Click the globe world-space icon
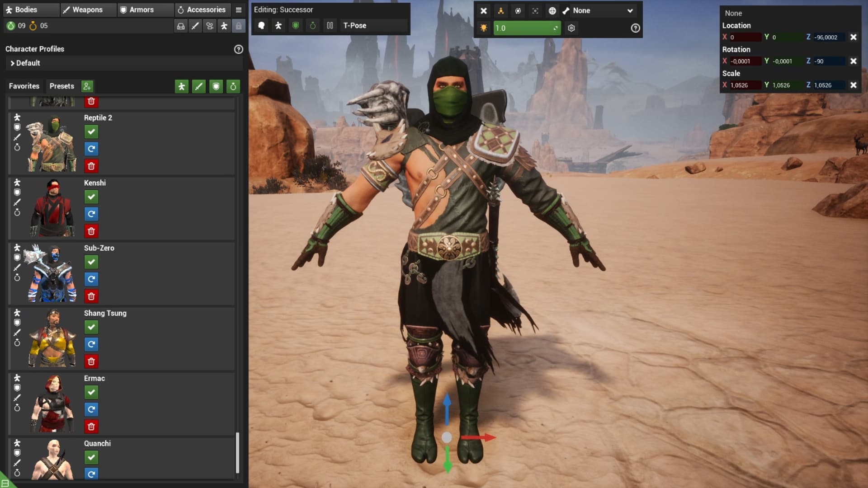The image size is (868, 488). pyautogui.click(x=552, y=11)
